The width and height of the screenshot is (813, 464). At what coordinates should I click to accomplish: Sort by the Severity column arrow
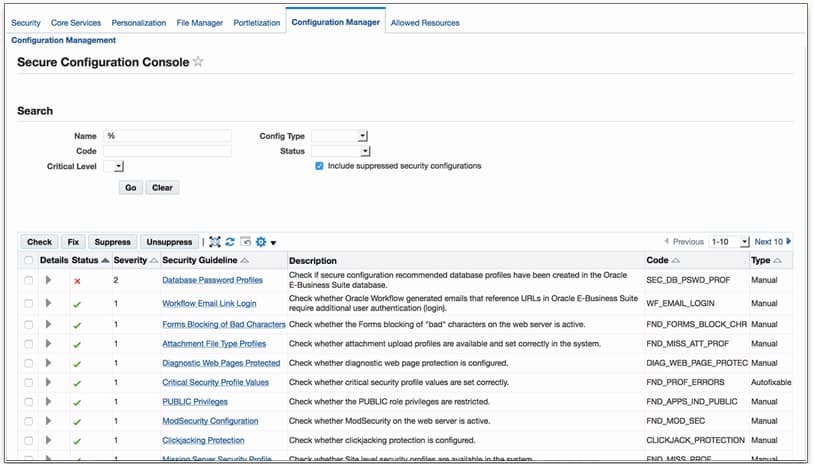coord(153,261)
